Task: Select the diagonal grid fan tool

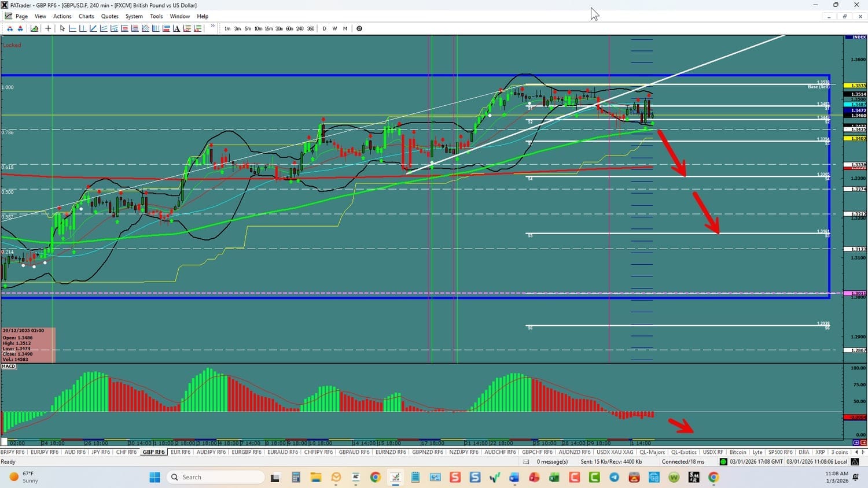Action: pos(145,28)
